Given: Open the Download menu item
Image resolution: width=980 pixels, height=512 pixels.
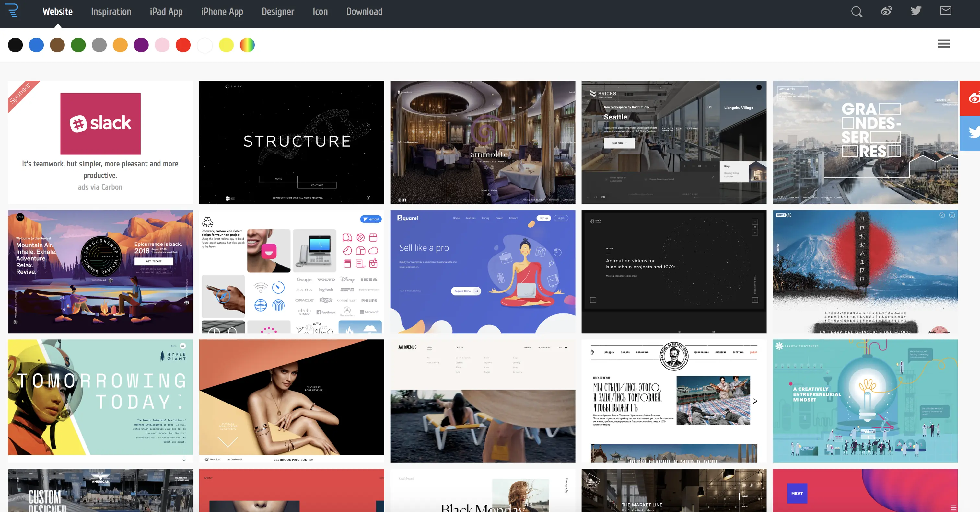Looking at the screenshot, I should [364, 12].
